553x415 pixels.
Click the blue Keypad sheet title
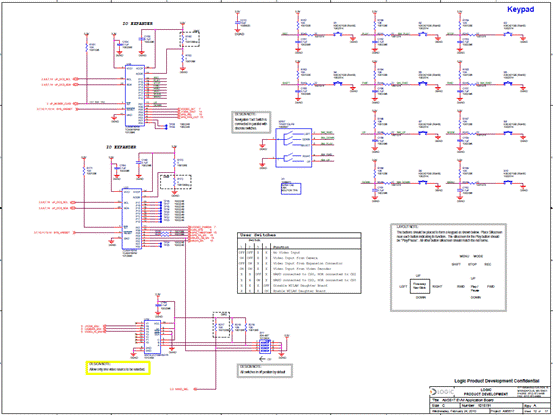[520, 10]
